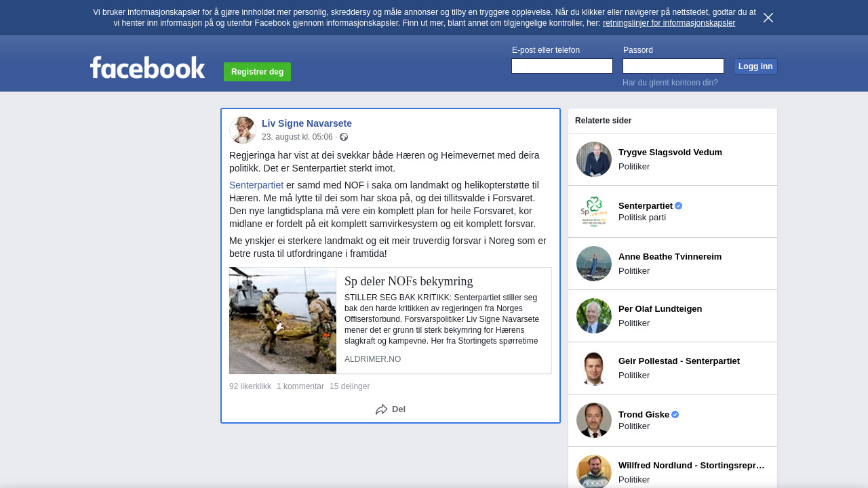Open Liv Signe Navarsete profile picture
This screenshot has height=488, width=868.
click(243, 130)
